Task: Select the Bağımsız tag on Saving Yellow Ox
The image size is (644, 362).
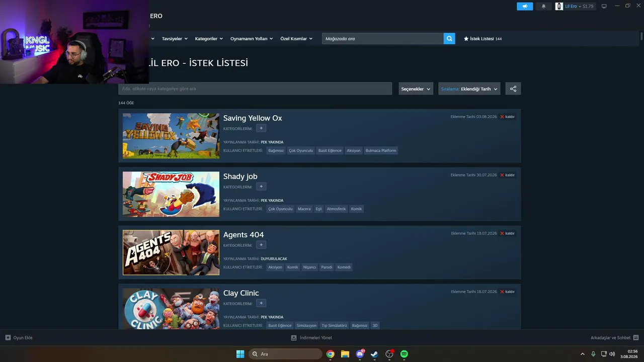Action: tap(276, 150)
